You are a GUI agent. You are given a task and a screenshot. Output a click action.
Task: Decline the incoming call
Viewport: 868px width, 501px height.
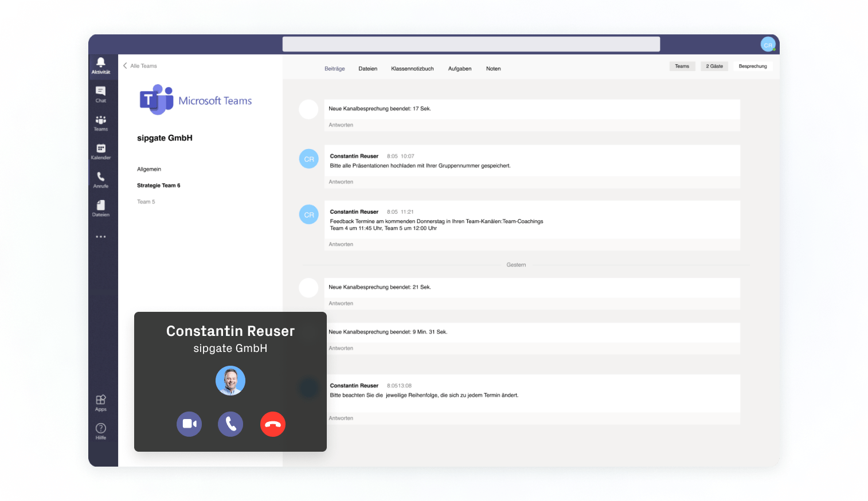(x=273, y=424)
